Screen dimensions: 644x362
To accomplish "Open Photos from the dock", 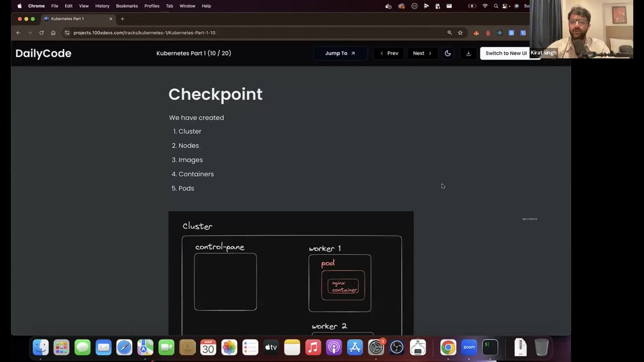I will pyautogui.click(x=229, y=347).
